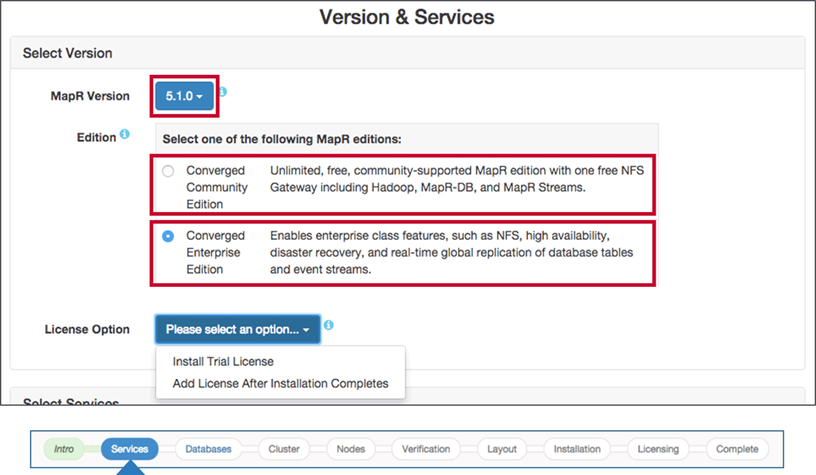Select Converged Enterprise Edition radio button
Image resolution: width=816 pixels, height=475 pixels.
(x=168, y=236)
